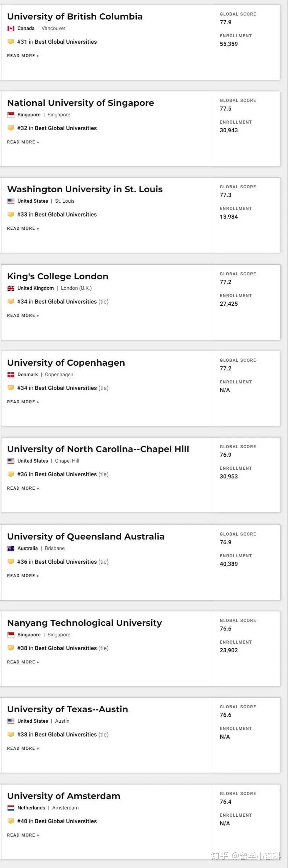Open King's College London heading

(58, 276)
